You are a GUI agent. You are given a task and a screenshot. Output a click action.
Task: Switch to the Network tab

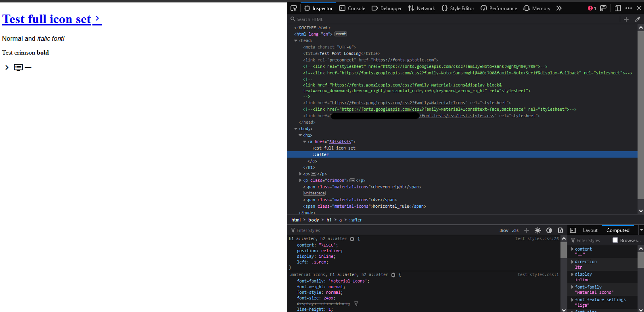pyautogui.click(x=422, y=8)
